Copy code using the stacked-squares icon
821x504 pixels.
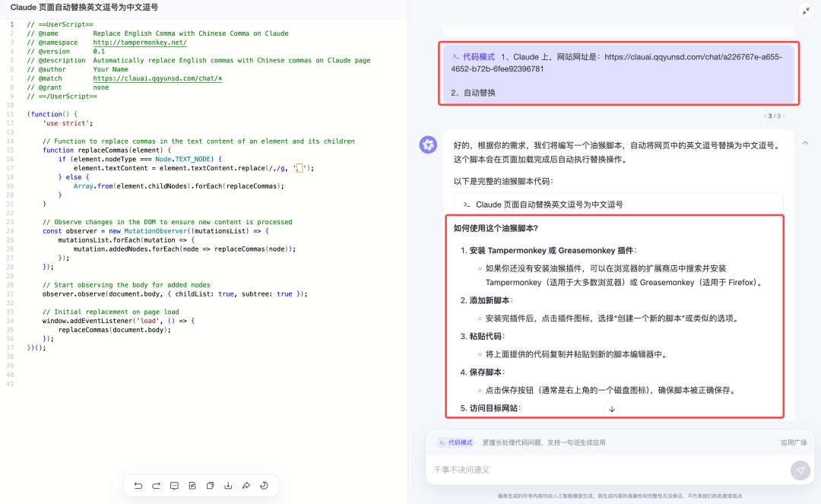[x=210, y=486]
